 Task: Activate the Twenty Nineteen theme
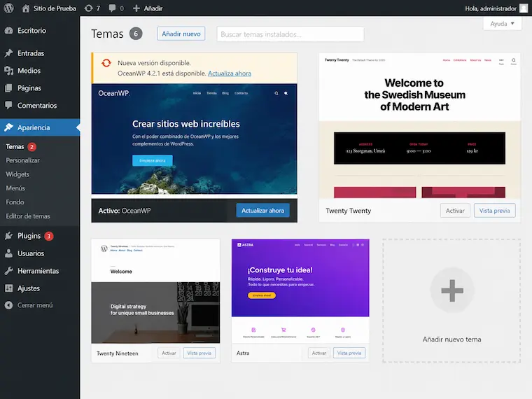tap(169, 353)
